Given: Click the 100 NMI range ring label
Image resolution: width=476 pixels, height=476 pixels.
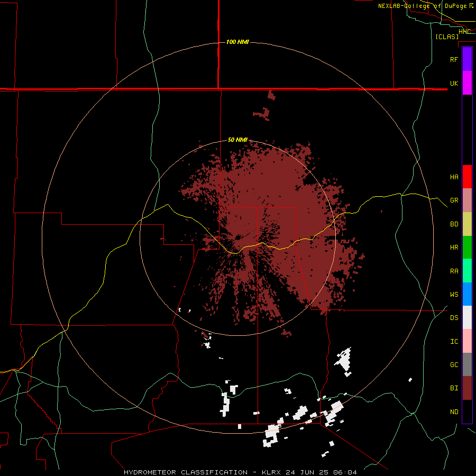Looking at the screenshot, I should coord(237,42).
